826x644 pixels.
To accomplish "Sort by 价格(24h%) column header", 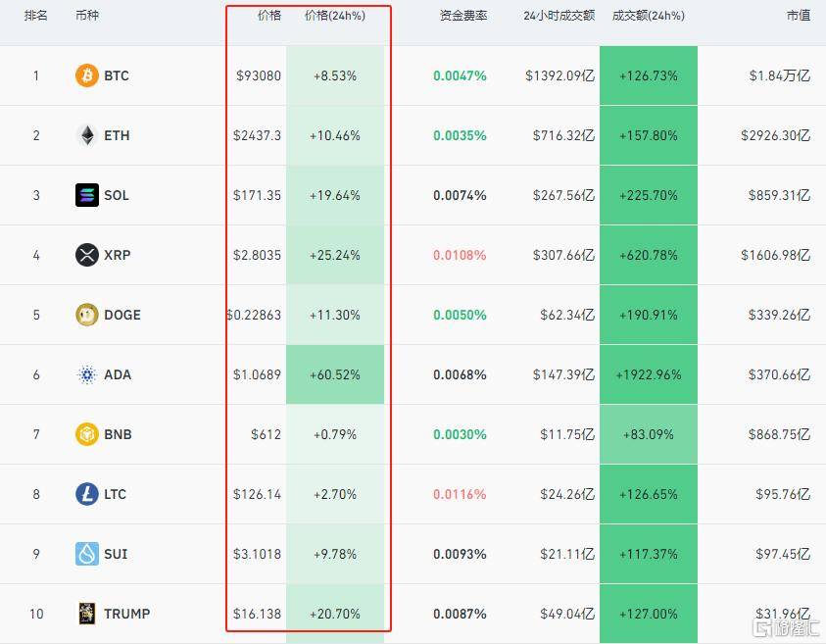I will (335, 16).
